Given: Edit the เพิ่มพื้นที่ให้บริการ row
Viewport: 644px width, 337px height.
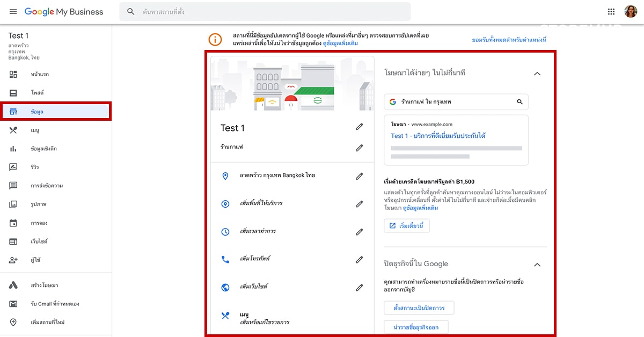Looking at the screenshot, I should 360,204.
